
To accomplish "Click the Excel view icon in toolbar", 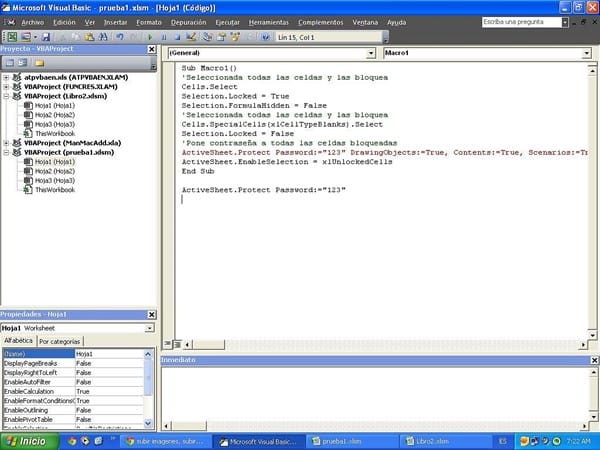I will [x=10, y=37].
